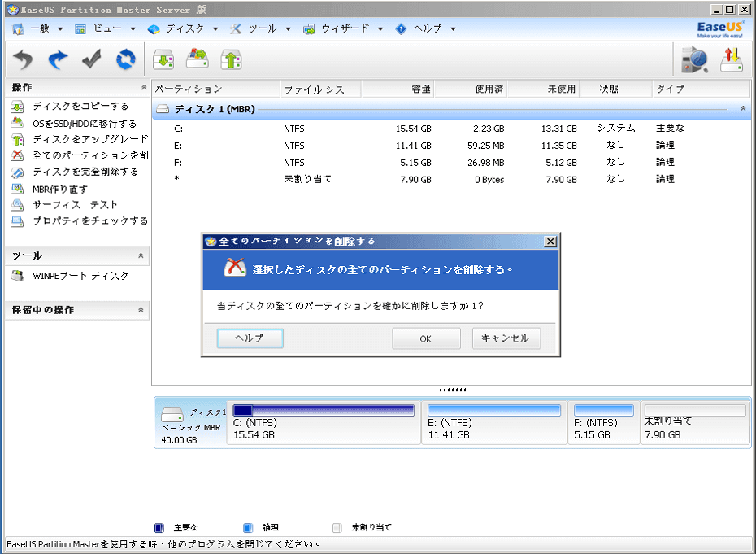756x554 pixels.
Task: Click the ディスクをアップグレード sidebar icon
Action: click(17, 140)
